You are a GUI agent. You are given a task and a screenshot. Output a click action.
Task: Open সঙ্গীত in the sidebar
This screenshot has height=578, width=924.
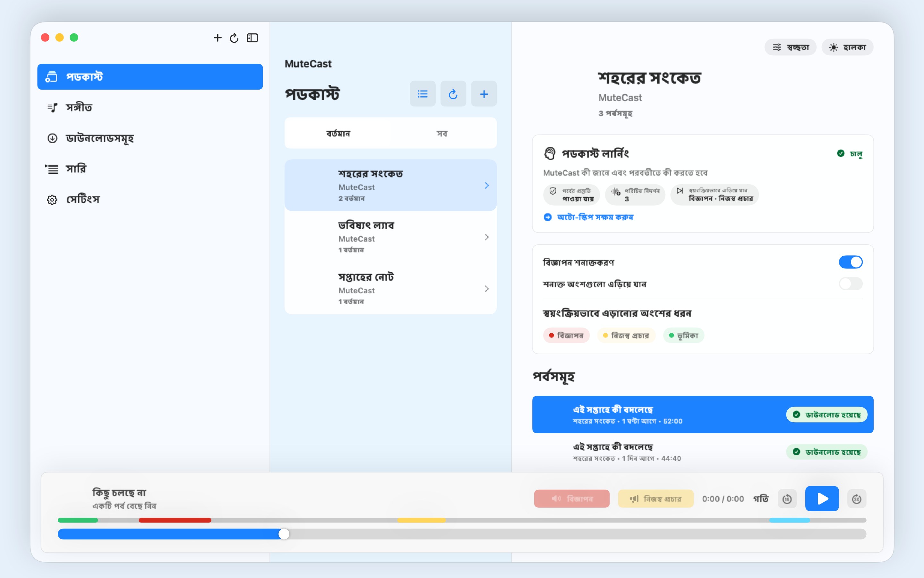[150, 108]
